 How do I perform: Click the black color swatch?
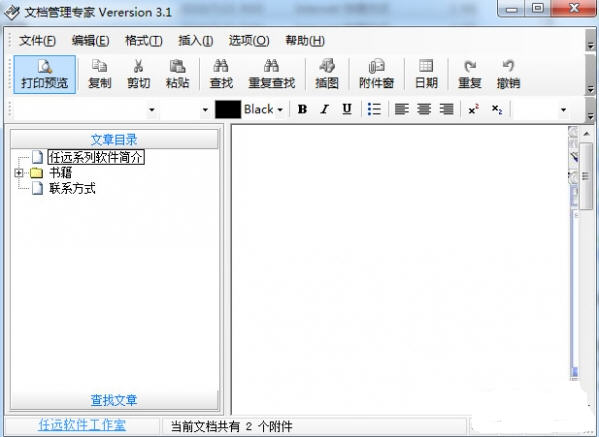click(228, 109)
